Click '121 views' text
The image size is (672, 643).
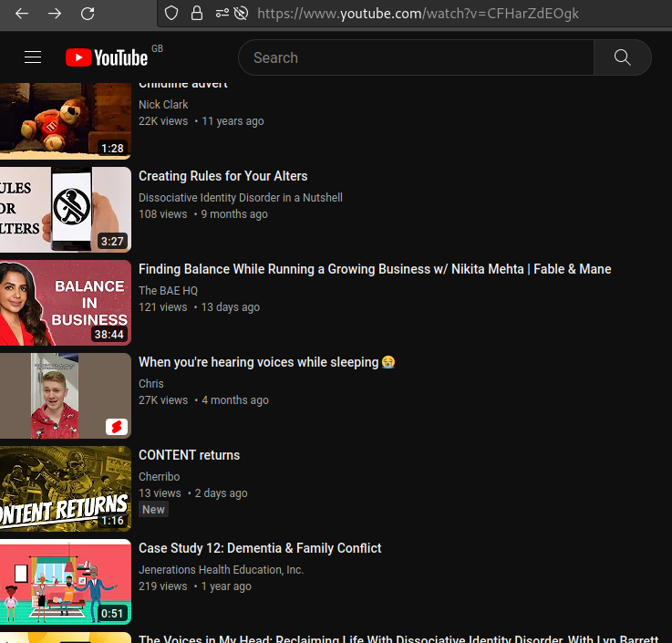[163, 307]
